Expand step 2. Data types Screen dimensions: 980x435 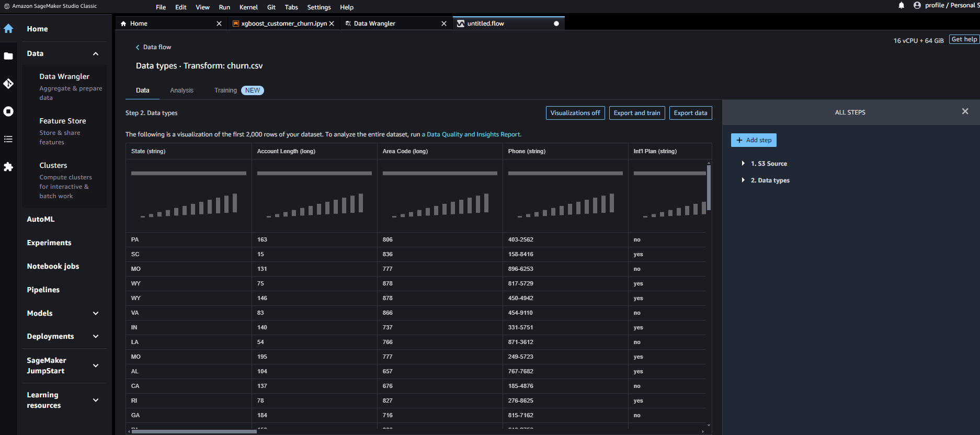[x=743, y=180]
